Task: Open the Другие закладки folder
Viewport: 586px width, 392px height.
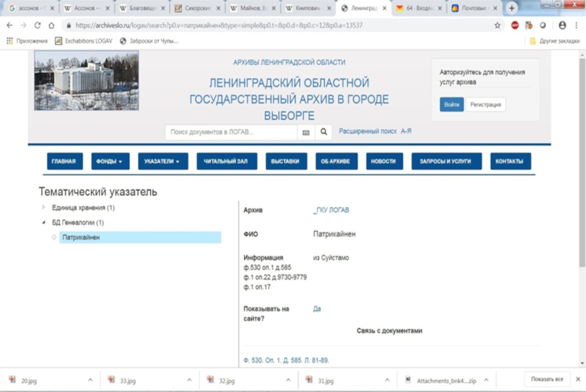Action: (x=555, y=41)
